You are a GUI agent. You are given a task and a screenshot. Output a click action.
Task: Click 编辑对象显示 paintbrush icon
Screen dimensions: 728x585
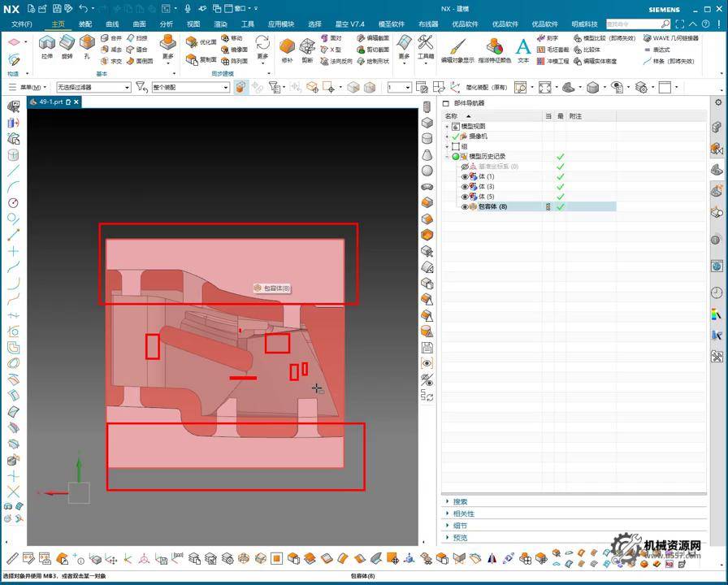coord(457,48)
